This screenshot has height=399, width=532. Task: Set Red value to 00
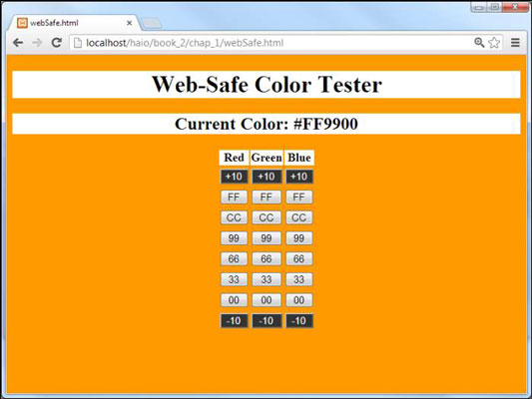click(234, 300)
